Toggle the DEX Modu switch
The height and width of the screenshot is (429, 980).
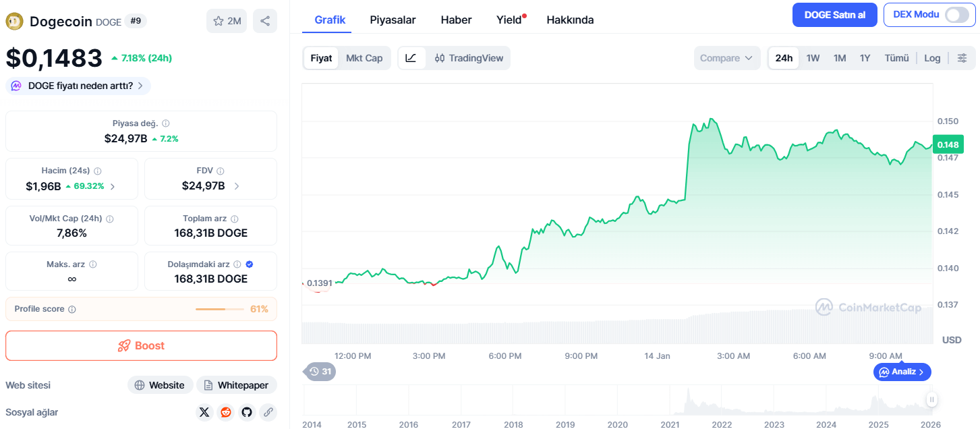[x=956, y=15]
